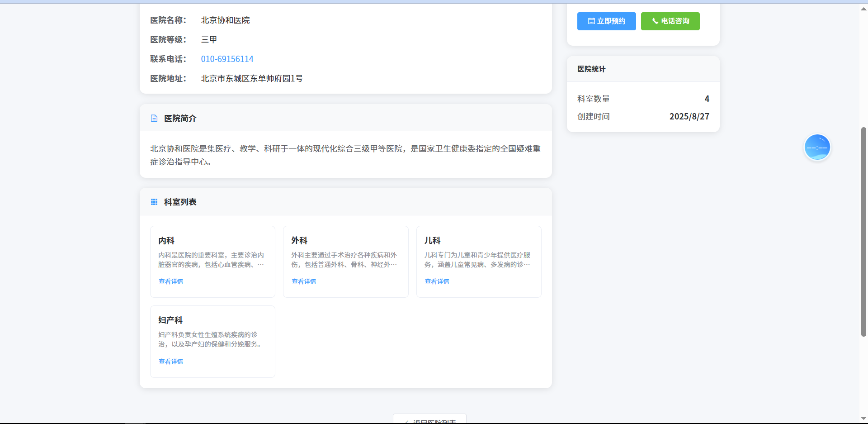Viewport: 868px width, 424px height.
Task: Open phone link 010-69156114
Action: coord(227,59)
